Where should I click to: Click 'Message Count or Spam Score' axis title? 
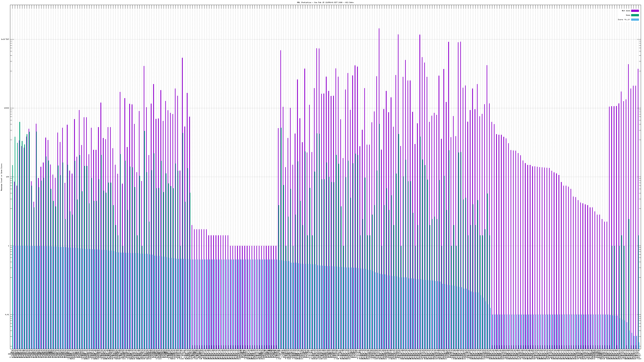[x=1, y=177]
